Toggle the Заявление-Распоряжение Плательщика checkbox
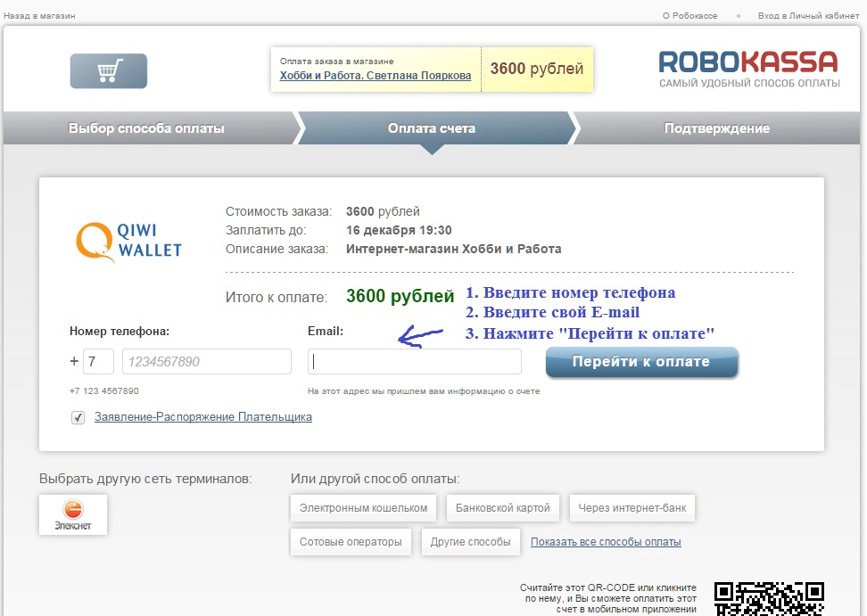This screenshot has width=867, height=616. coord(78,418)
